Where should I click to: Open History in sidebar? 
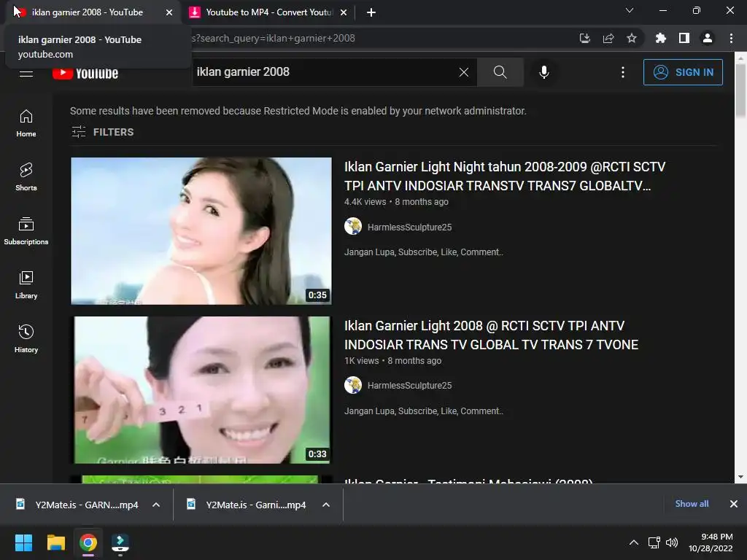(x=26, y=338)
